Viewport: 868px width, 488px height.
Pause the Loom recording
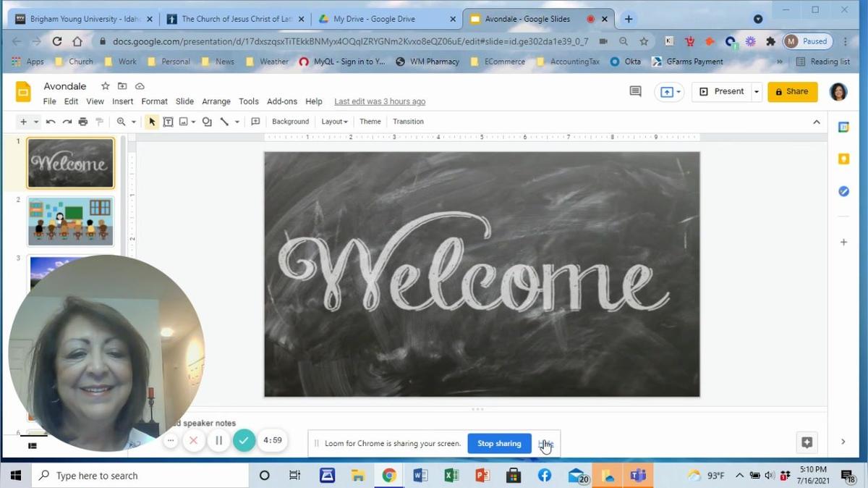[x=218, y=439]
